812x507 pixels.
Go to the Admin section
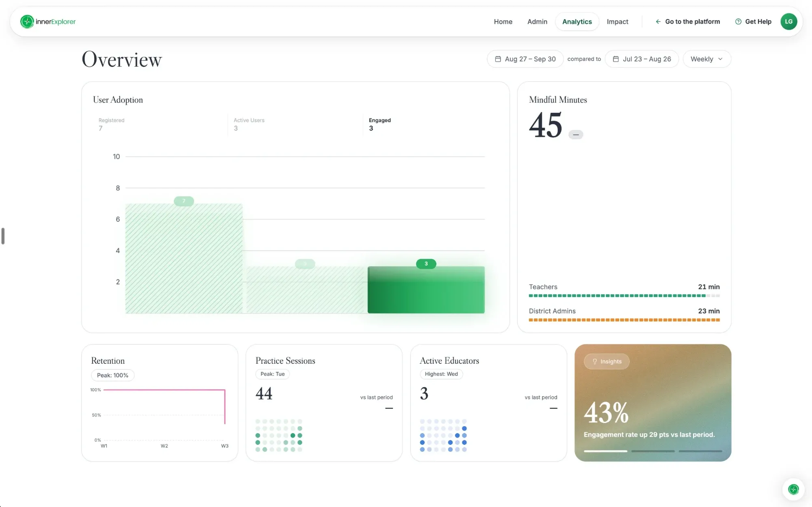click(x=537, y=22)
